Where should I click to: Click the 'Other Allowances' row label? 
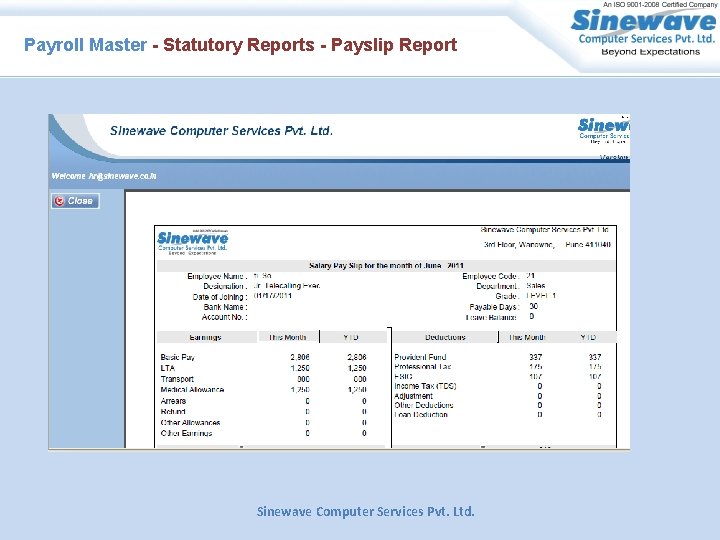point(191,422)
